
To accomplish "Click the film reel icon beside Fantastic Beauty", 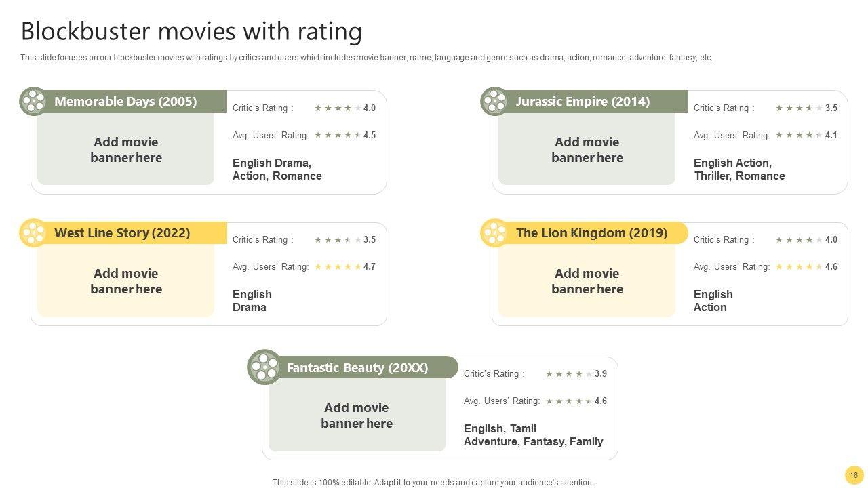I will [x=264, y=367].
